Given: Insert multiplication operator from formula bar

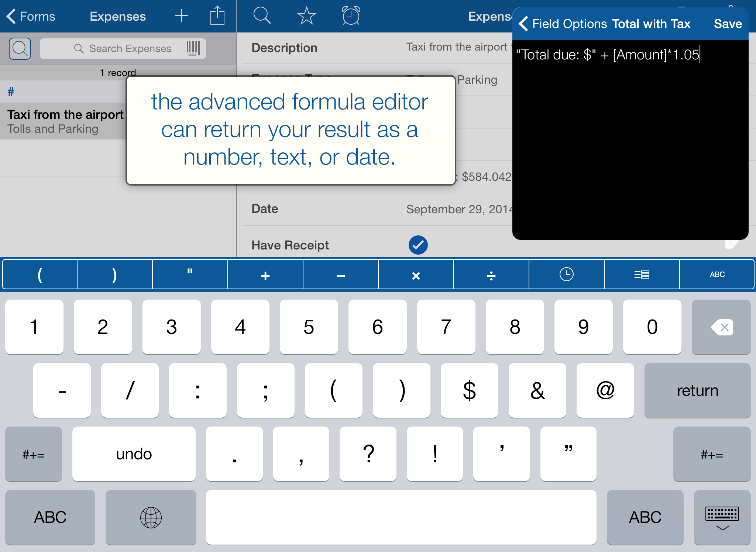Looking at the screenshot, I should (416, 275).
